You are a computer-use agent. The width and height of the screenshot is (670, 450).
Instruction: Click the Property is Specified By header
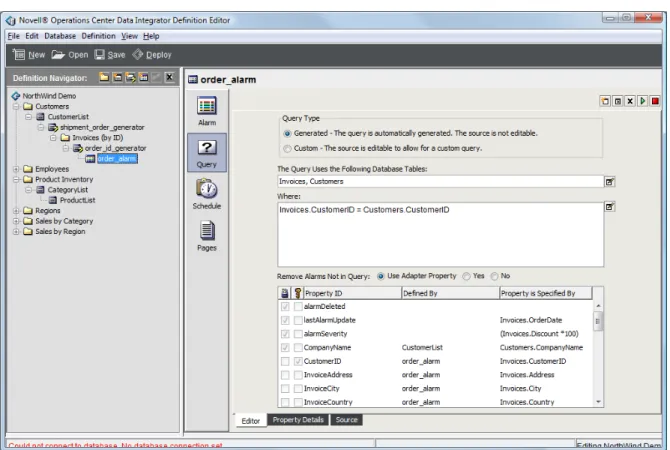(x=546, y=293)
